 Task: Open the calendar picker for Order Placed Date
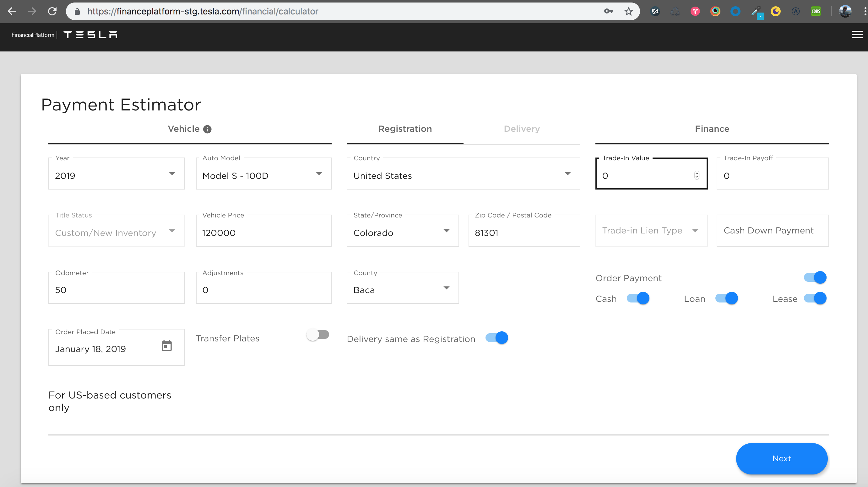[x=167, y=346]
